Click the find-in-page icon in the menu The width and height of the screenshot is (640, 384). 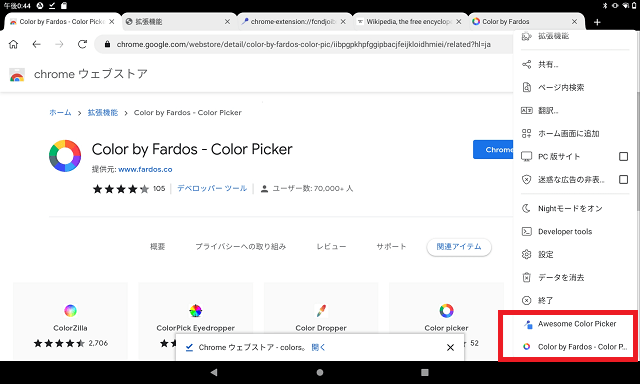[x=527, y=87]
